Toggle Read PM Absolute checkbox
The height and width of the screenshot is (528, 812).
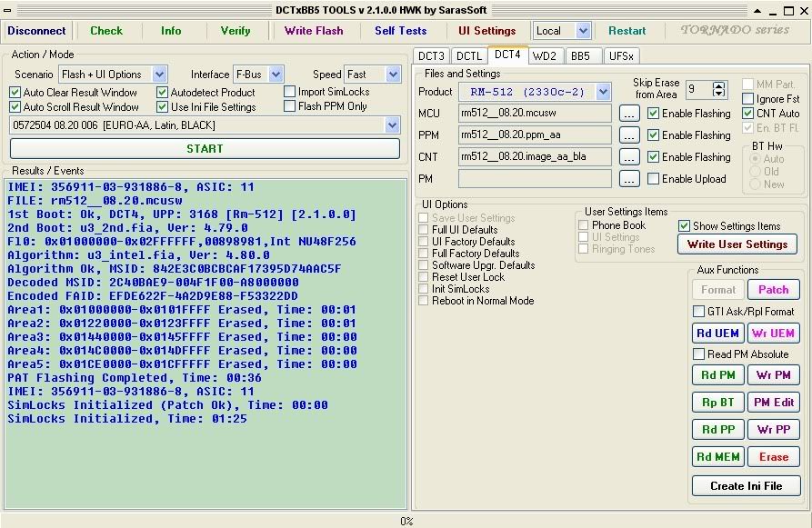click(698, 354)
